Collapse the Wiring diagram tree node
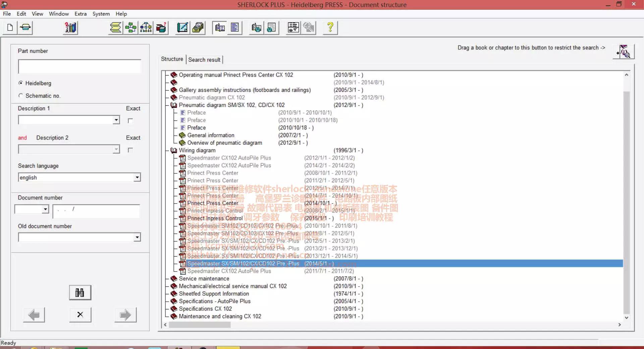Viewport: 644px width, 349px height. coord(174,150)
